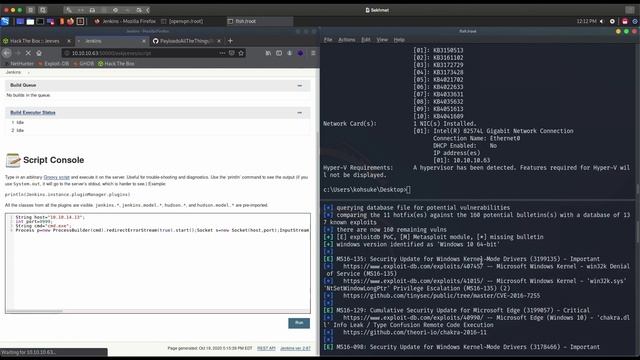Click the script editor horizontal scrollbar

pyautogui.click(x=35, y=311)
